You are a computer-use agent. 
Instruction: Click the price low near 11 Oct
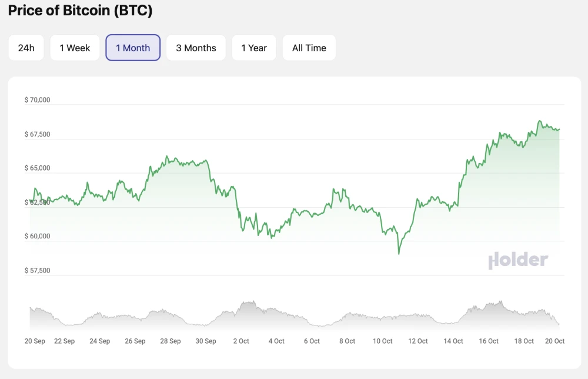pos(399,254)
